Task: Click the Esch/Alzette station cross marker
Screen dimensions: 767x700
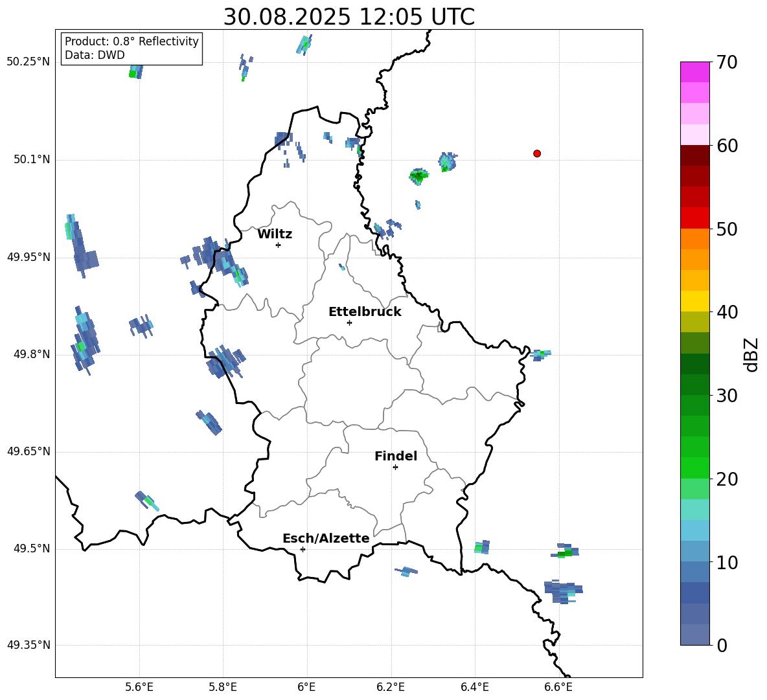Action: click(x=303, y=549)
